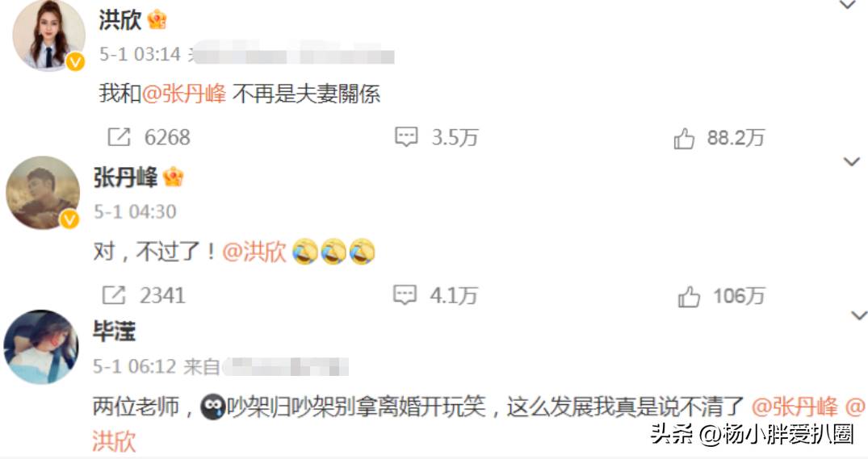Image resolution: width=868 pixels, height=459 pixels.
Task: Repost 张丹峰's post via the share icon
Action: [x=114, y=295]
